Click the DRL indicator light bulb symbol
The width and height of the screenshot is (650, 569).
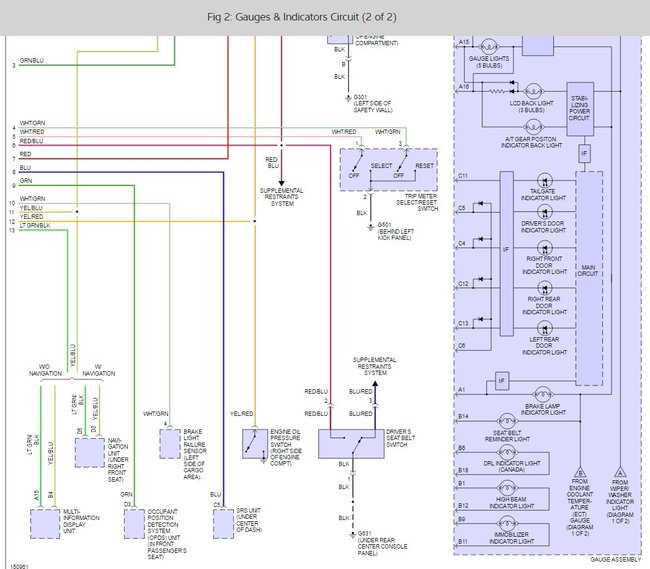coord(507,453)
